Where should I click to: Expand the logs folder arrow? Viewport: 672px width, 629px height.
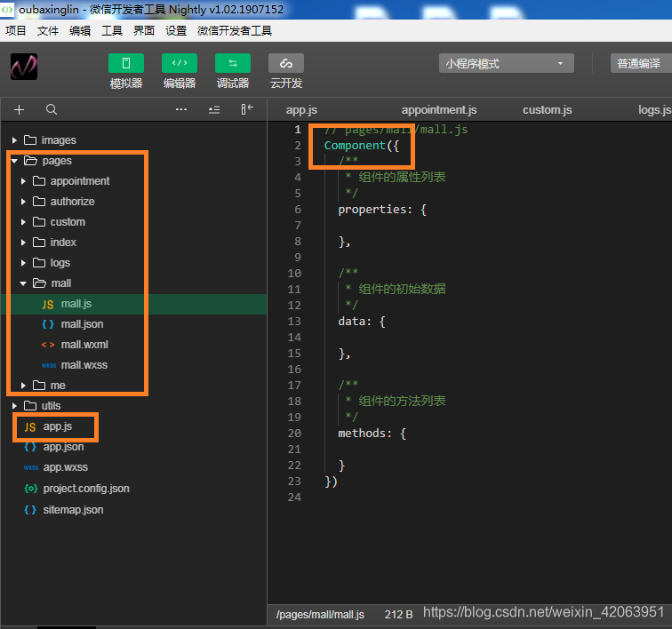(x=23, y=263)
